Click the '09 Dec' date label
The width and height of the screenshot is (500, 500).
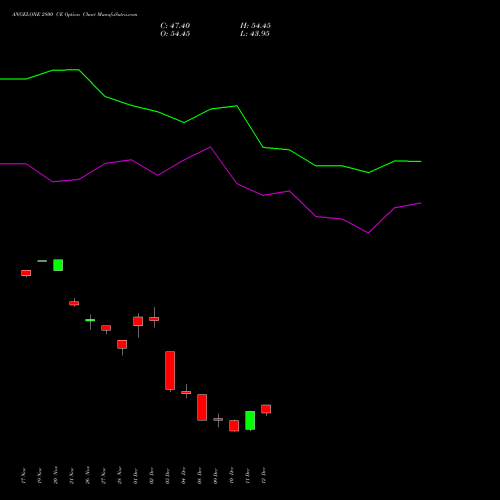coord(215,476)
